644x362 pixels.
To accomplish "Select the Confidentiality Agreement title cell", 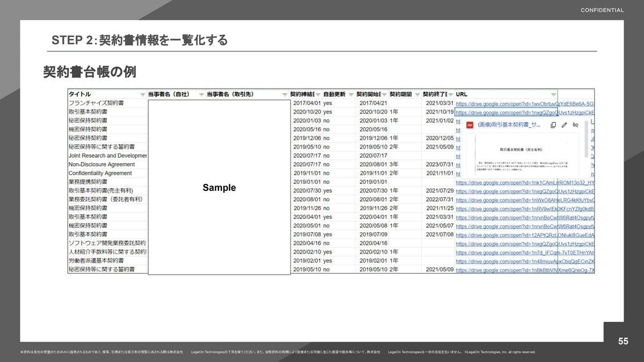I will tap(107, 173).
